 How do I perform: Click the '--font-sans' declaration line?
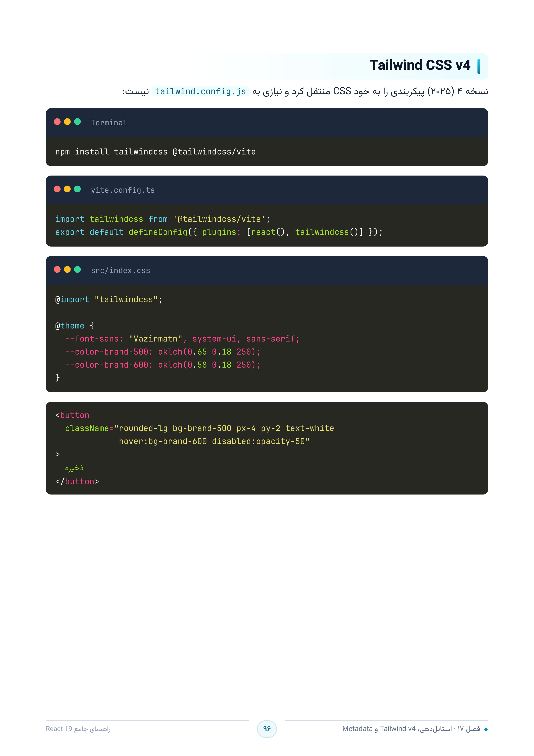coord(182,339)
